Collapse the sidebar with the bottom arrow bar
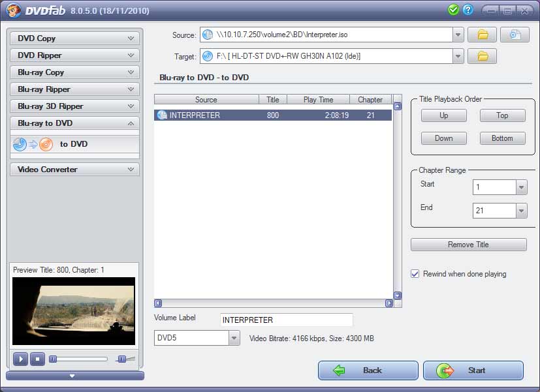 [75, 376]
